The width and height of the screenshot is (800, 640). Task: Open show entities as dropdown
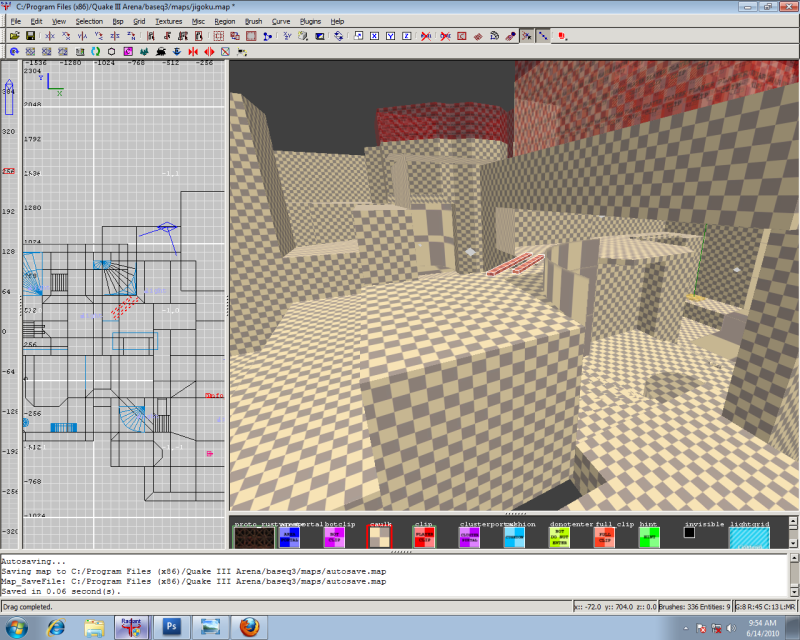[562, 36]
